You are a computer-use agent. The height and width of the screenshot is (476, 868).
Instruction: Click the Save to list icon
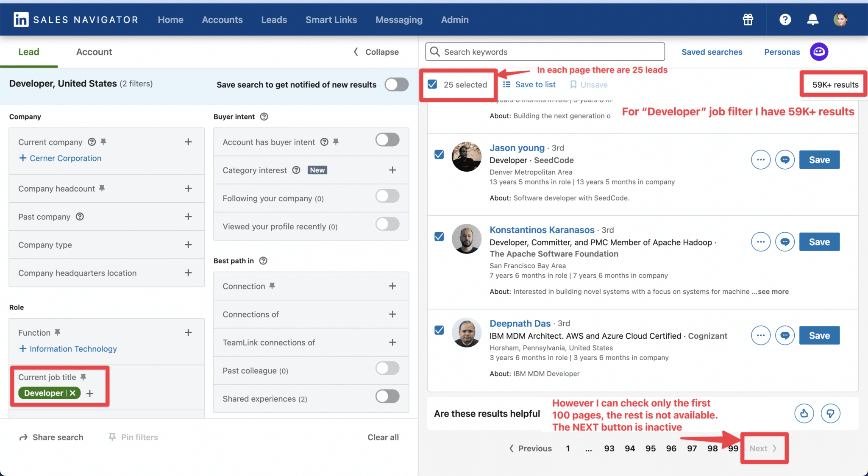click(507, 84)
